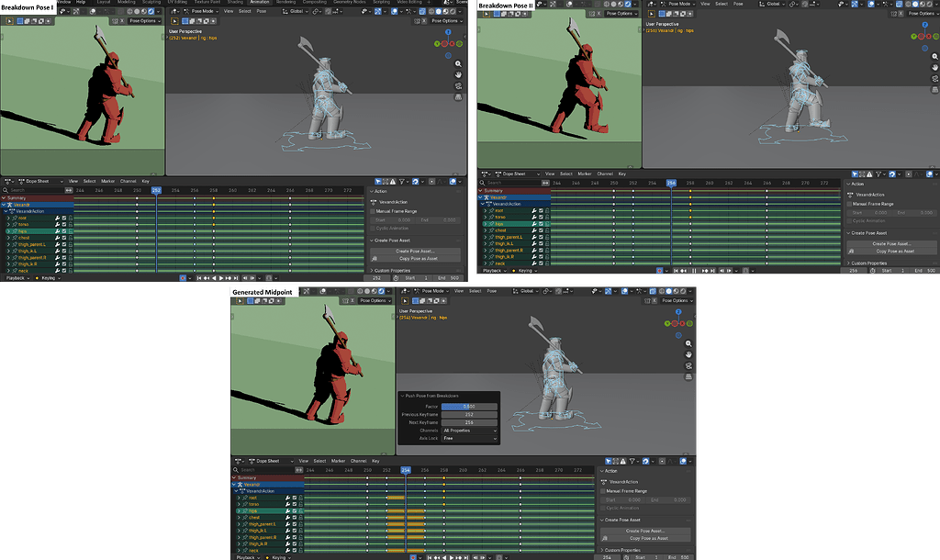The height and width of the screenshot is (560, 940).
Task: Collapse Summary row in Breakdown Pose II
Action: coord(480,191)
